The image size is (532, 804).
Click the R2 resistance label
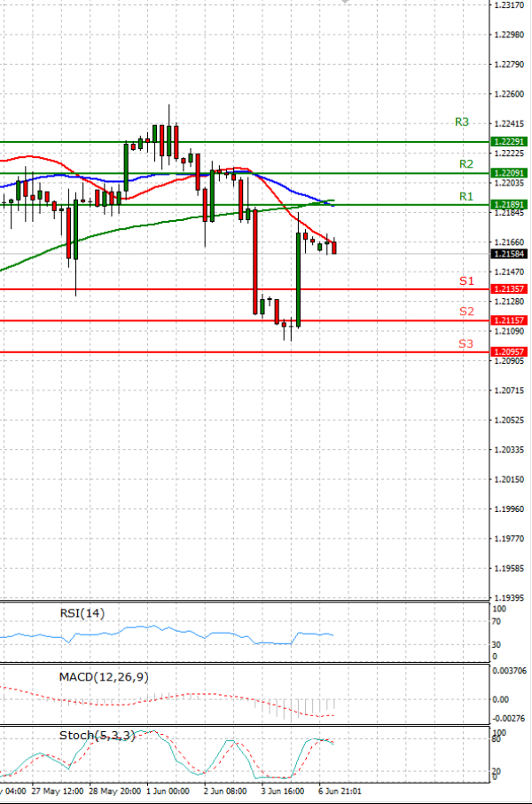[x=465, y=164]
